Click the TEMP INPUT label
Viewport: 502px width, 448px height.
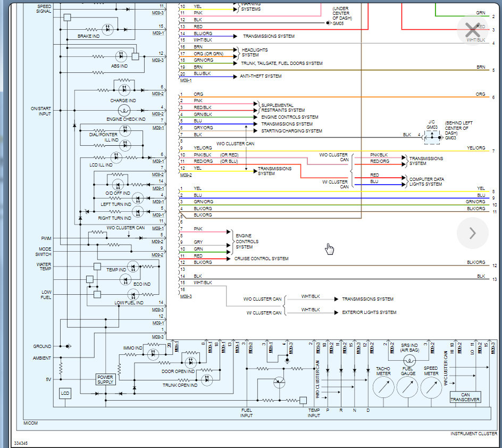coord(314,413)
